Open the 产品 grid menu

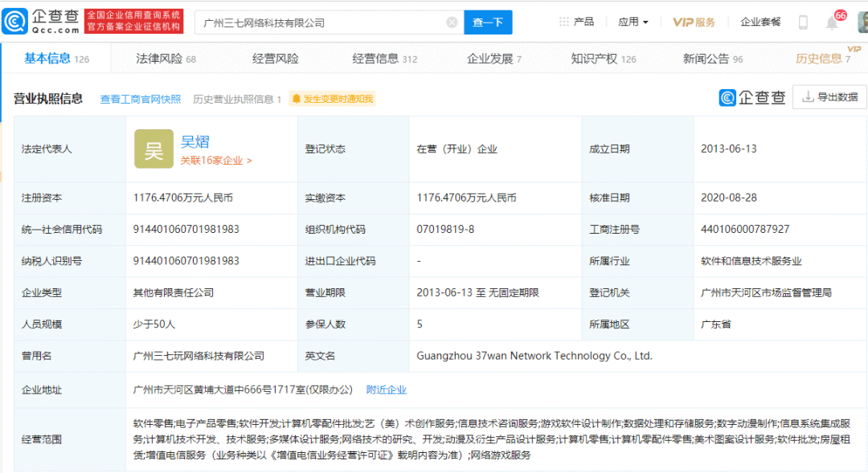point(576,22)
